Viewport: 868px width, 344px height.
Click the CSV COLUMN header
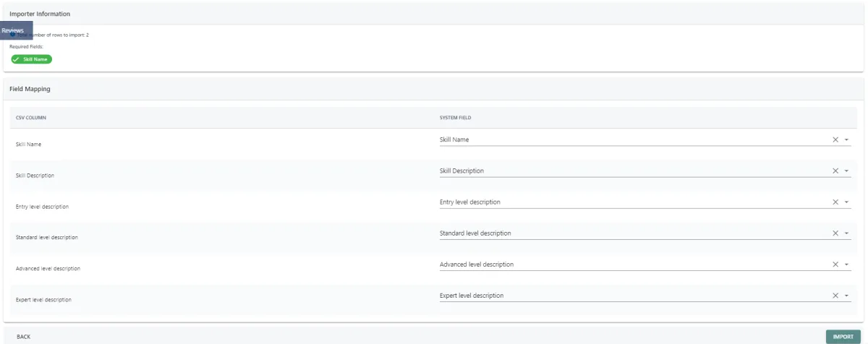pos(32,118)
